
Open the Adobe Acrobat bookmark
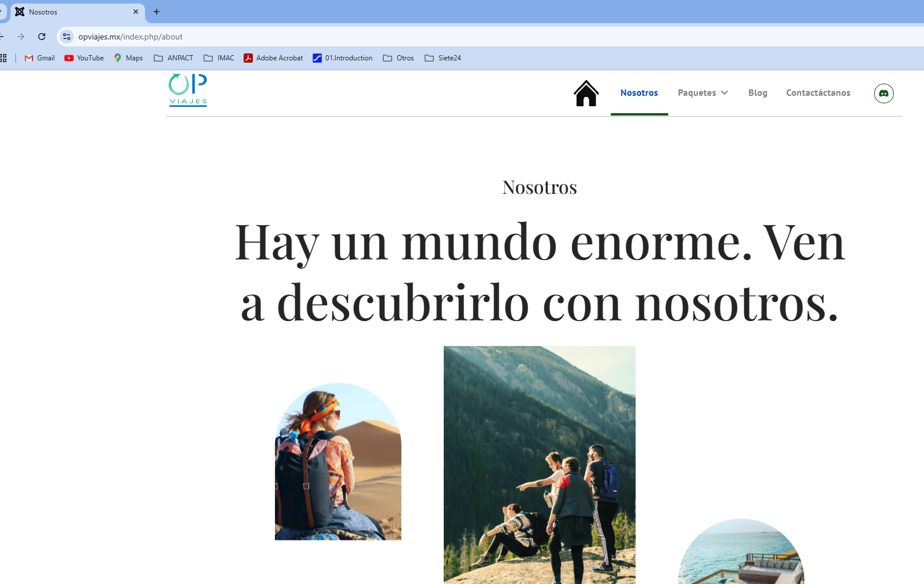click(x=273, y=58)
